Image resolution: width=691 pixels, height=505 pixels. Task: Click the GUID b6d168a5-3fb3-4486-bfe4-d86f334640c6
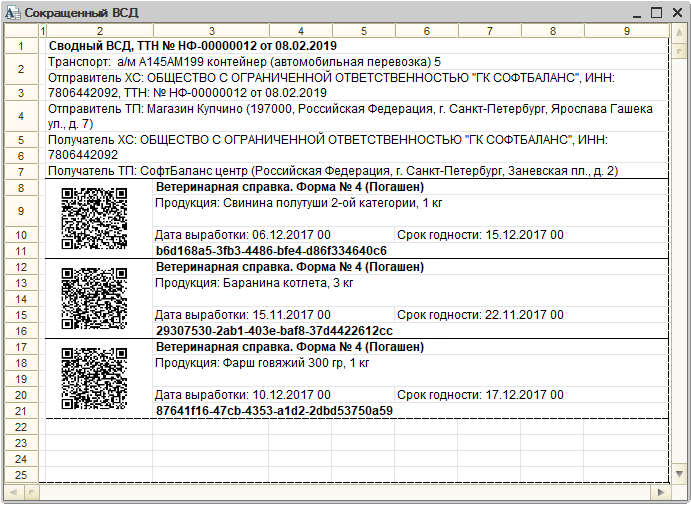tap(271, 251)
